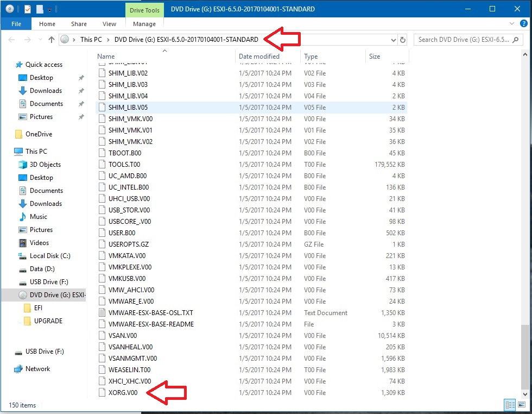The width and height of the screenshot is (532, 414).
Task: Click This PC in the address breadcrumb
Action: [91, 40]
